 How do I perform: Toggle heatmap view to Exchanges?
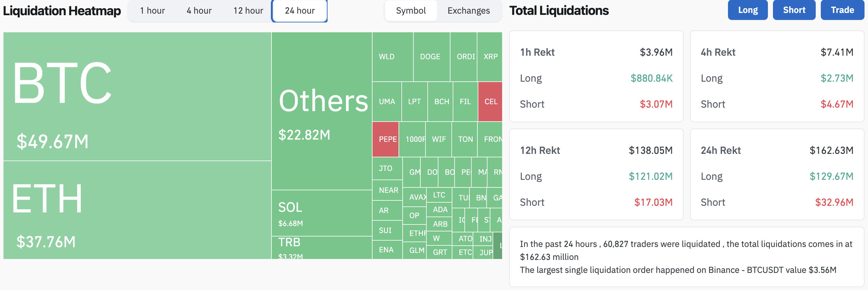[x=468, y=11]
